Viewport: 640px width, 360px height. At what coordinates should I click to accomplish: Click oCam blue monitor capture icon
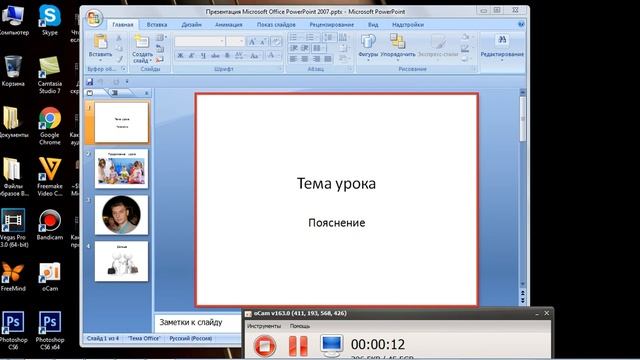331,345
